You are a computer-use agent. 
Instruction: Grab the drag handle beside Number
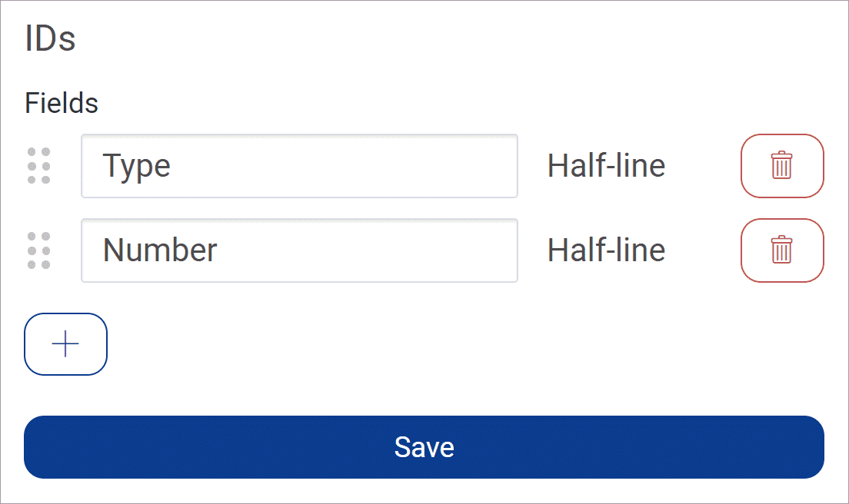click(x=39, y=250)
